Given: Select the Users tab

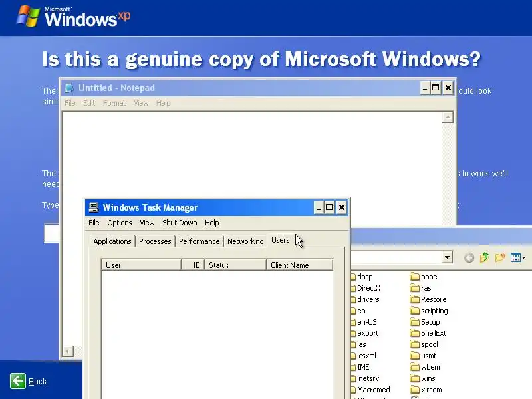Looking at the screenshot, I should pos(280,240).
